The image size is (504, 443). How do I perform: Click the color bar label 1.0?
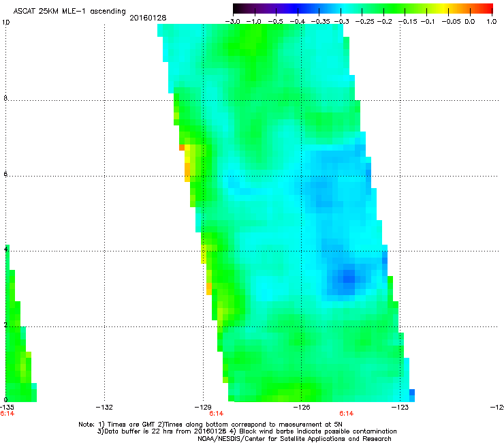[492, 22]
